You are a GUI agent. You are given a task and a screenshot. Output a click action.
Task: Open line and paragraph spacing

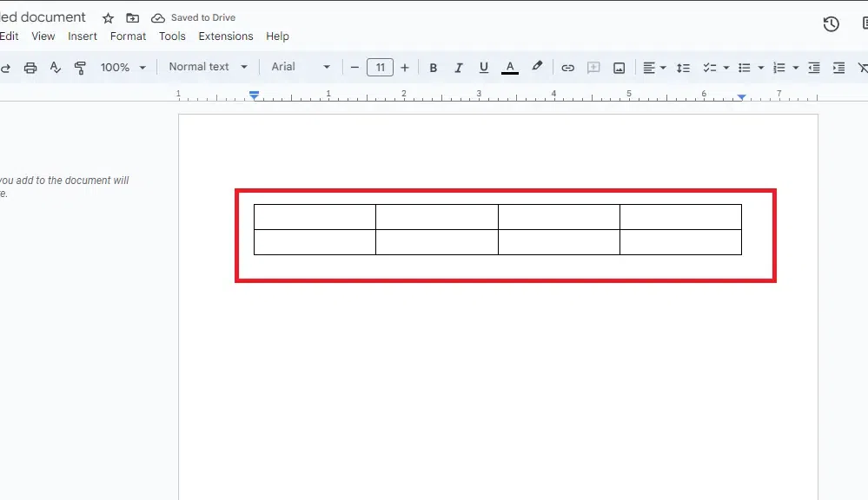point(683,68)
